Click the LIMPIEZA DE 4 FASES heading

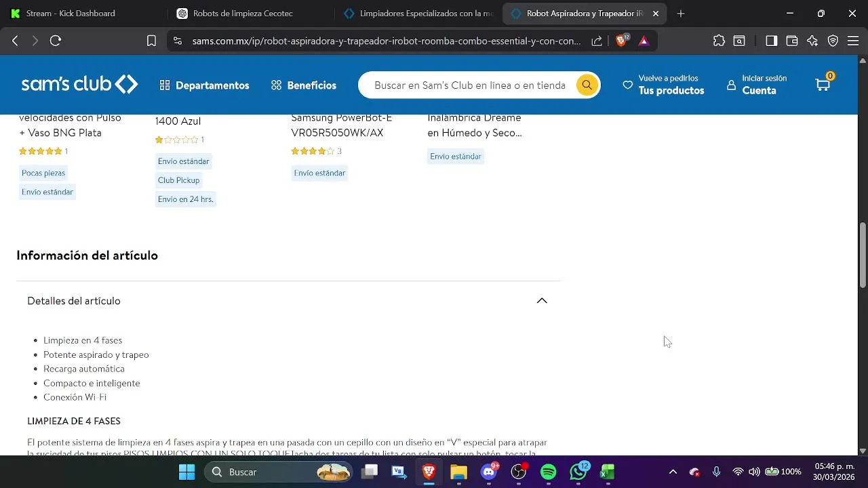74,421
